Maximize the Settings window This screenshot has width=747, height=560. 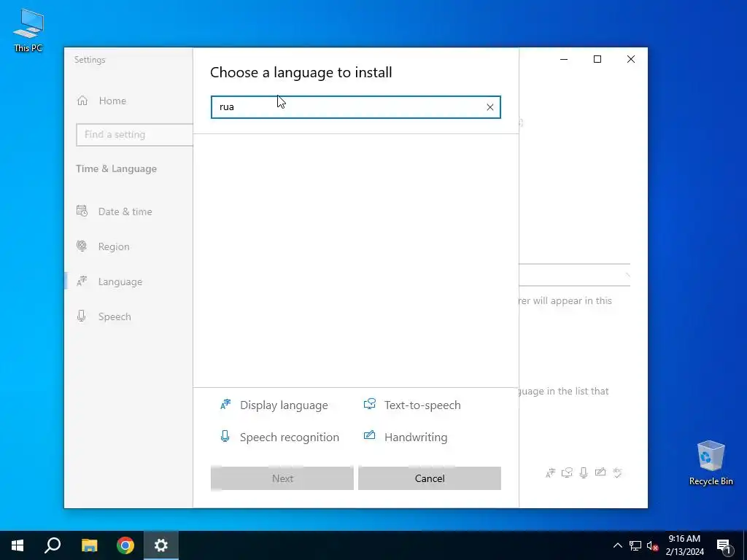pyautogui.click(x=597, y=59)
